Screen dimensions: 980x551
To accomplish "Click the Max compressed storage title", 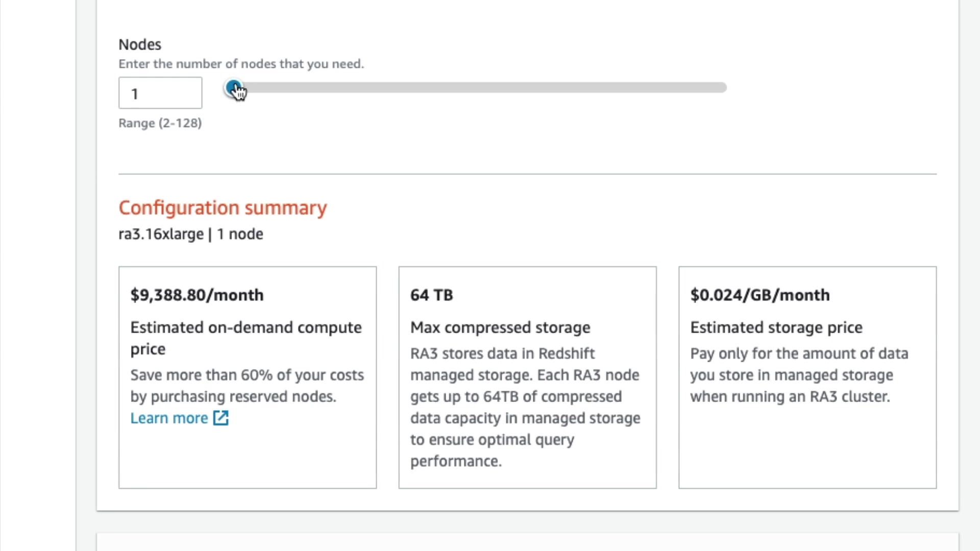I will tap(500, 328).
